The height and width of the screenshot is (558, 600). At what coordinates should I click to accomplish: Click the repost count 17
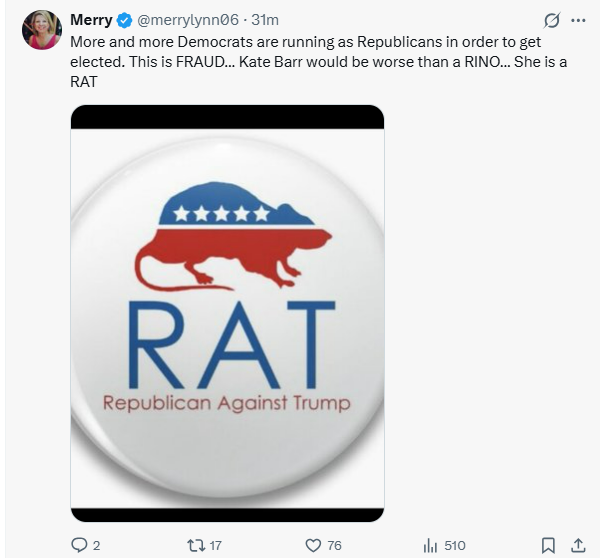pyautogui.click(x=217, y=545)
